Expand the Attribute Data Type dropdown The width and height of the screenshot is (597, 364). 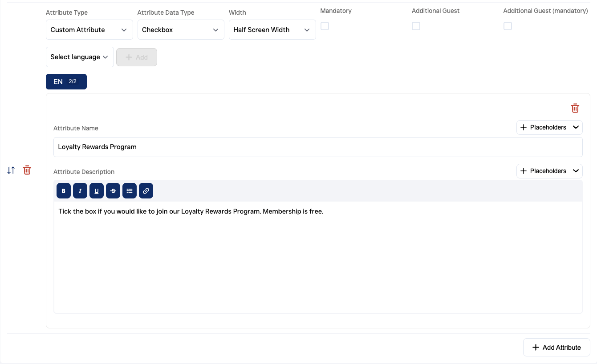point(180,30)
